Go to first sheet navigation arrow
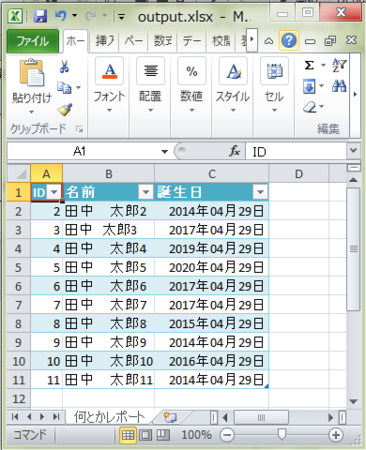 [15, 417]
